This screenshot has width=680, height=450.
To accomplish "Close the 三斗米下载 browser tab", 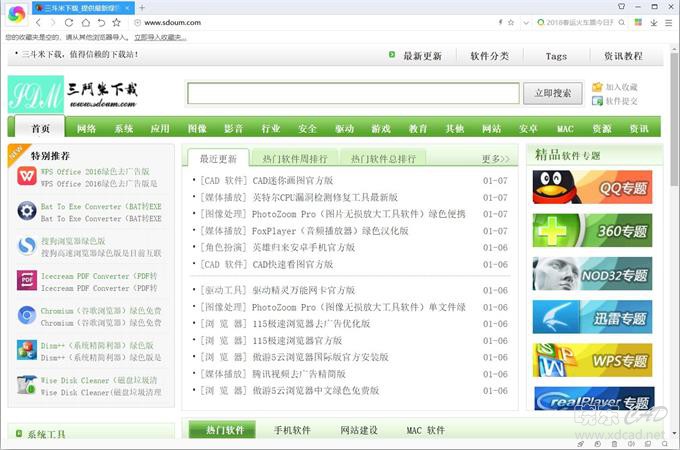I will click(128, 8).
